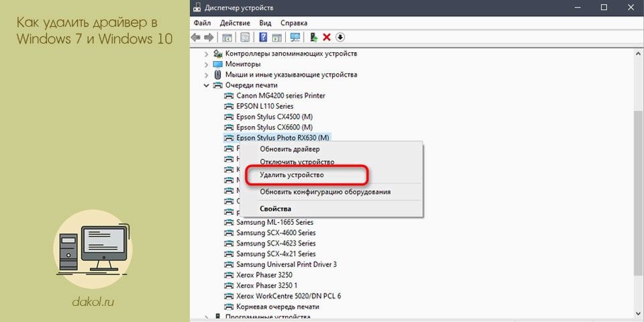Viewport: 644px width, 322px height.
Task: Choose Обновить драйвер in context menu
Action: coord(331,149)
